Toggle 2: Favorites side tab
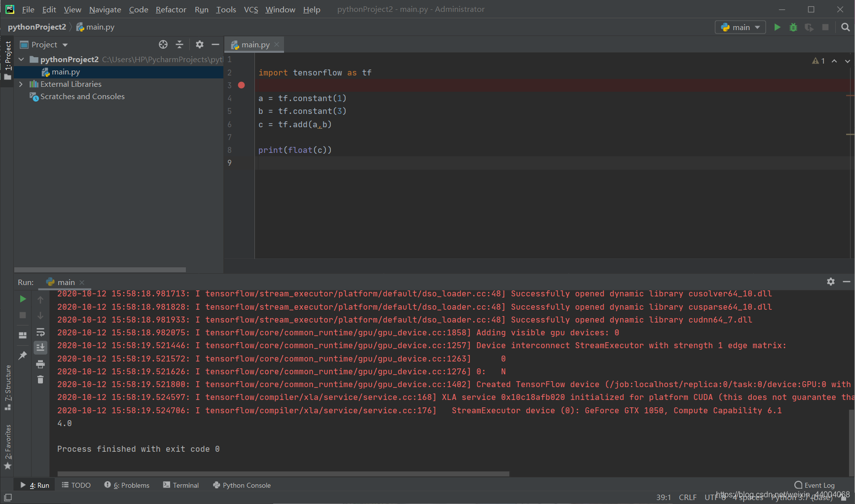855x504 pixels. [x=7, y=447]
